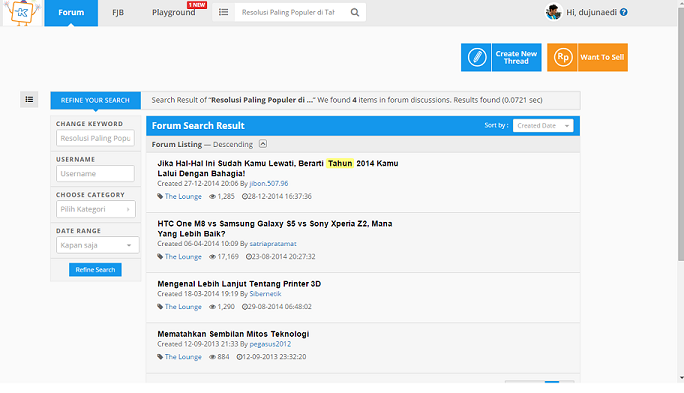Open thread 'HTC One M8 vs Samsung Galaxy S5'
The image size is (684, 393).
[275, 229]
